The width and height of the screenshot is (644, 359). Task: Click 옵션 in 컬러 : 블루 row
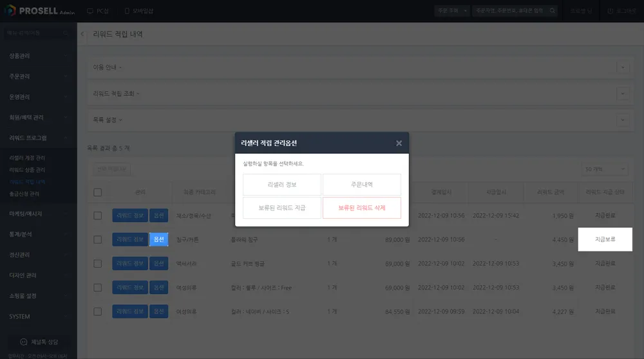[x=158, y=288]
